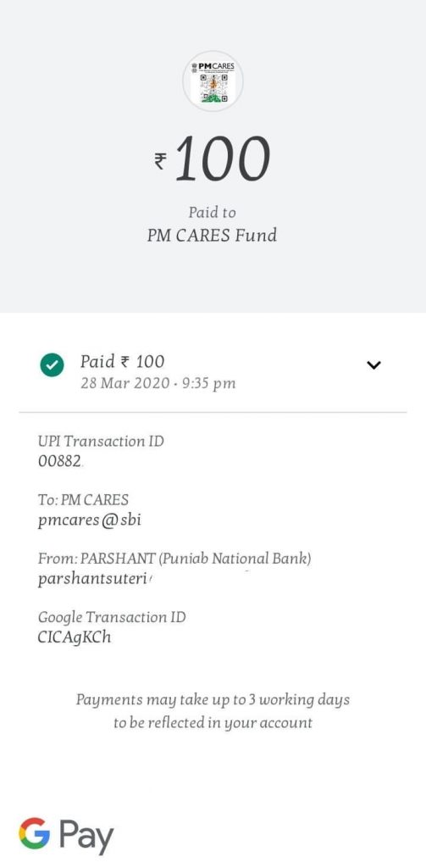Screen dimensions: 426x868
Task: Click the Paid to label
Action: (x=212, y=213)
